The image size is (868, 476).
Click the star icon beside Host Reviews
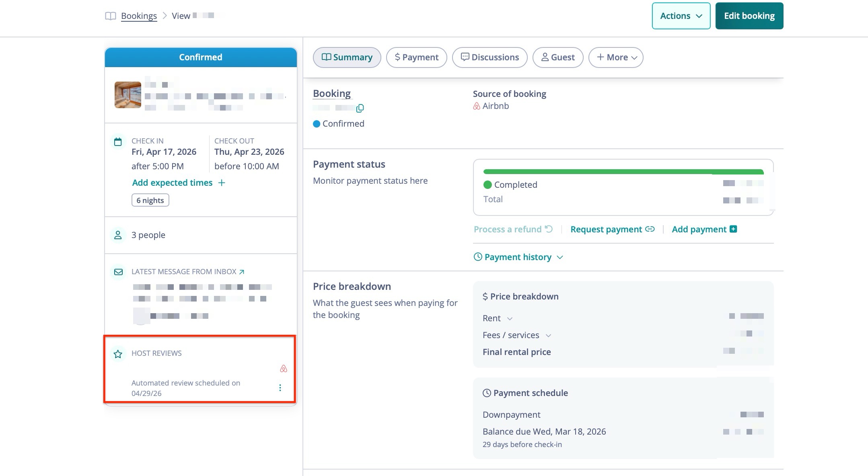(118, 354)
